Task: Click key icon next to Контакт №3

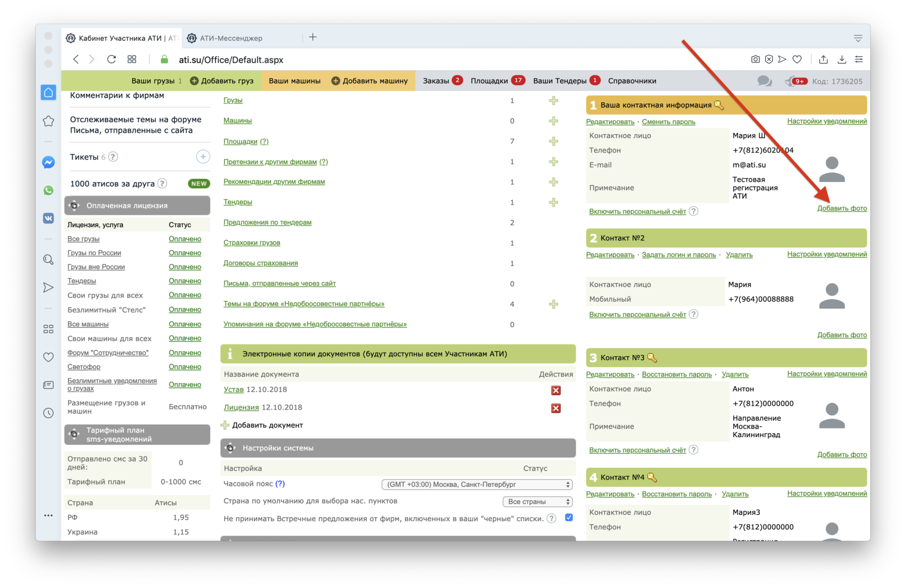Action: click(652, 358)
